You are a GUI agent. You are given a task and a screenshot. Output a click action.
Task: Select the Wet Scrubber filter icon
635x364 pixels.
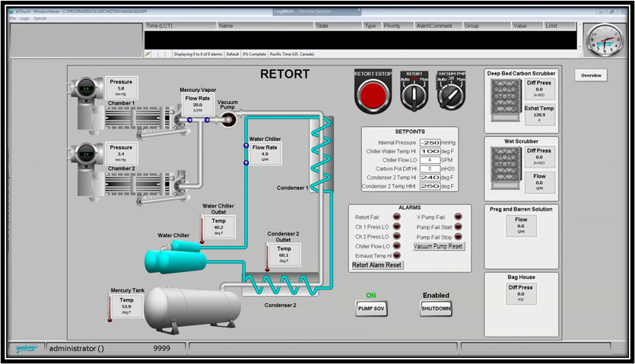(x=505, y=168)
